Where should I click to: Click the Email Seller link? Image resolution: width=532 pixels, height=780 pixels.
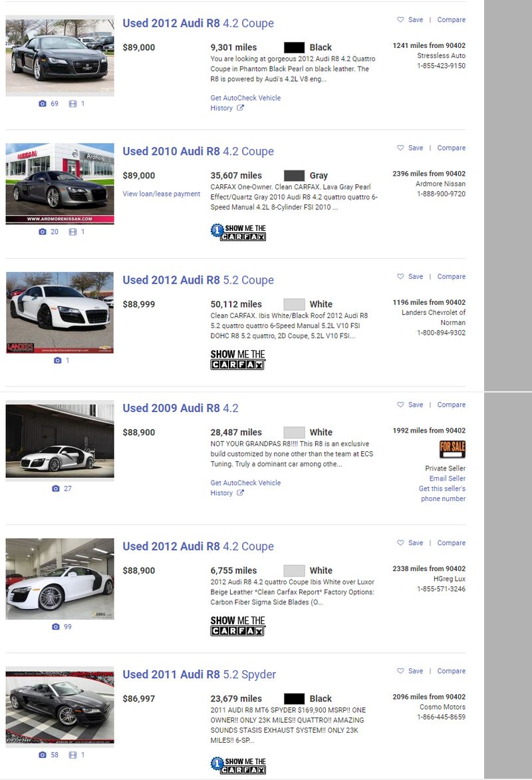click(448, 479)
